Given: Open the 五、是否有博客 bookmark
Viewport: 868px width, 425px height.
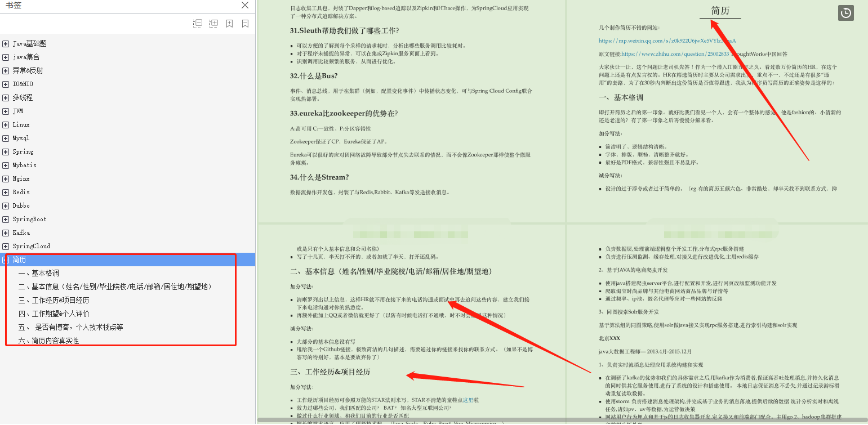Looking at the screenshot, I should 70,327.
